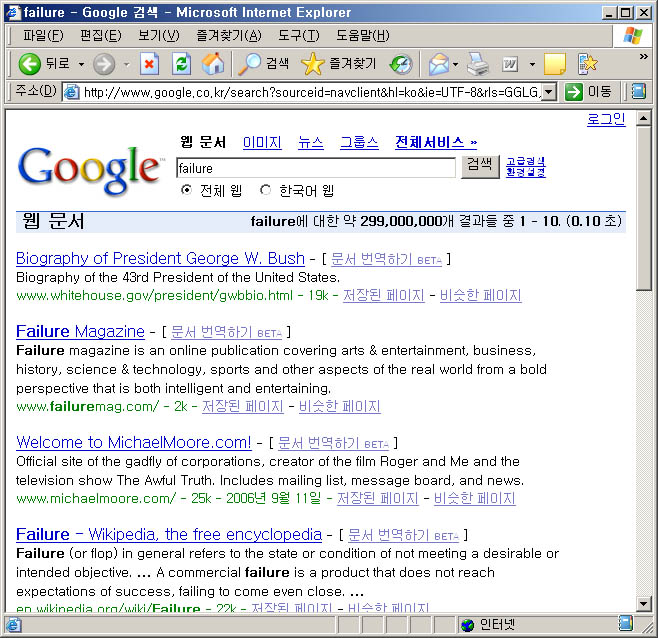
Task: Click 문서 번역하기 beside Failure Magazine
Action: tap(227, 332)
